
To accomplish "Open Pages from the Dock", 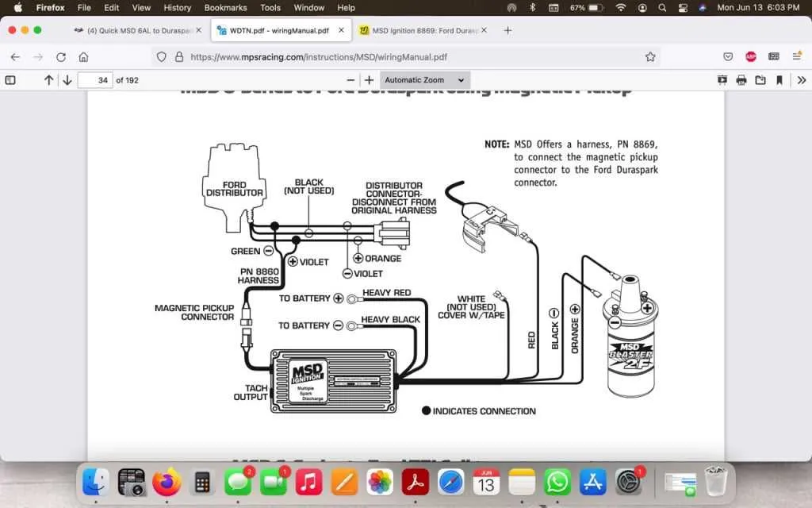I will (344, 482).
